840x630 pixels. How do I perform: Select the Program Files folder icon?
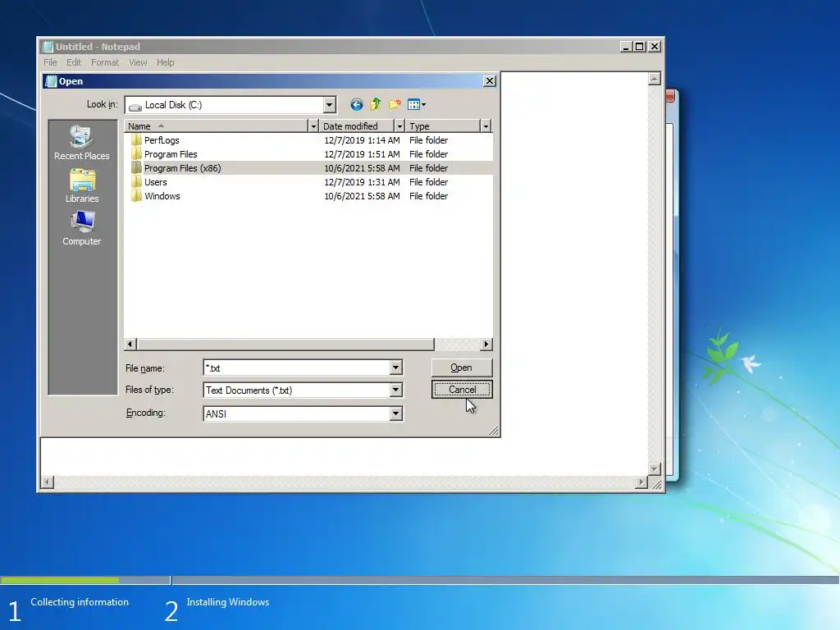(136, 154)
